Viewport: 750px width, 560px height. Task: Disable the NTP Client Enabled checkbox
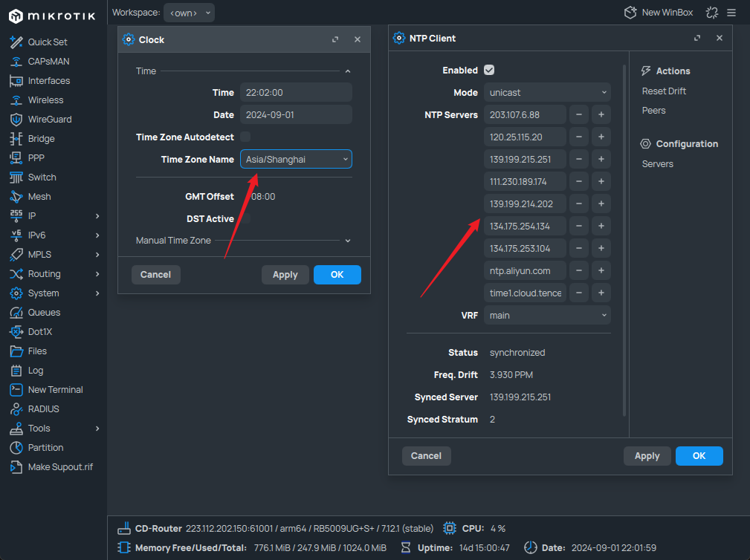point(489,70)
